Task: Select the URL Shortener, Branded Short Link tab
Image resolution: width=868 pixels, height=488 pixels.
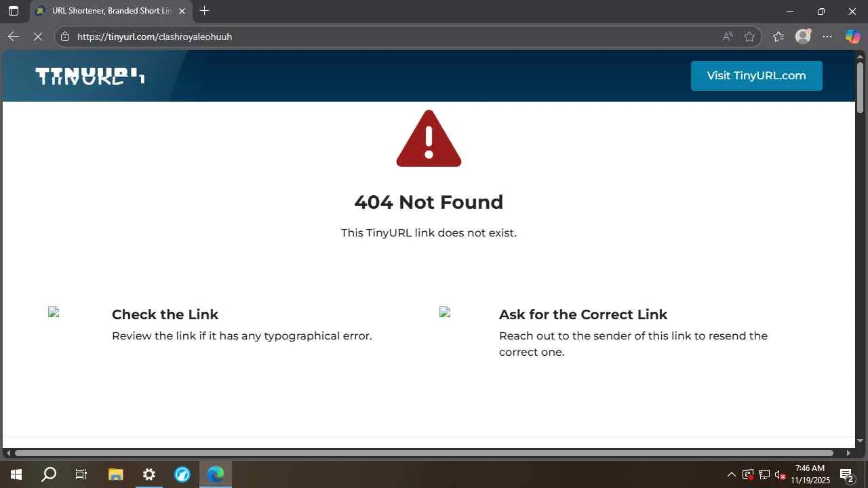Action: (111, 11)
